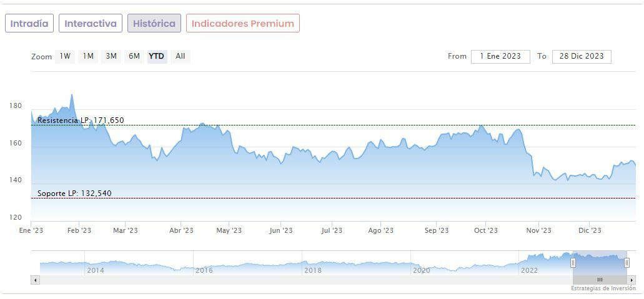Click the From date field
Image resolution: width=644 pixels, height=299 pixels.
500,56
